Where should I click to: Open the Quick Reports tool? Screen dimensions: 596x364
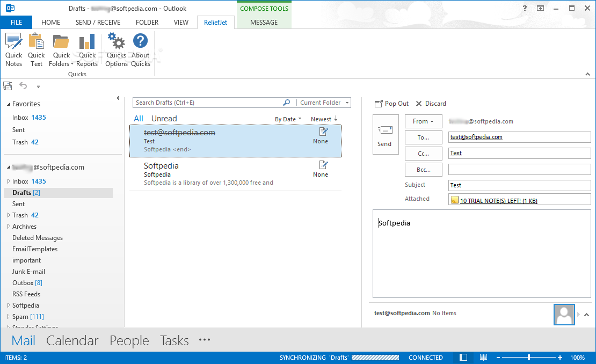(87, 50)
